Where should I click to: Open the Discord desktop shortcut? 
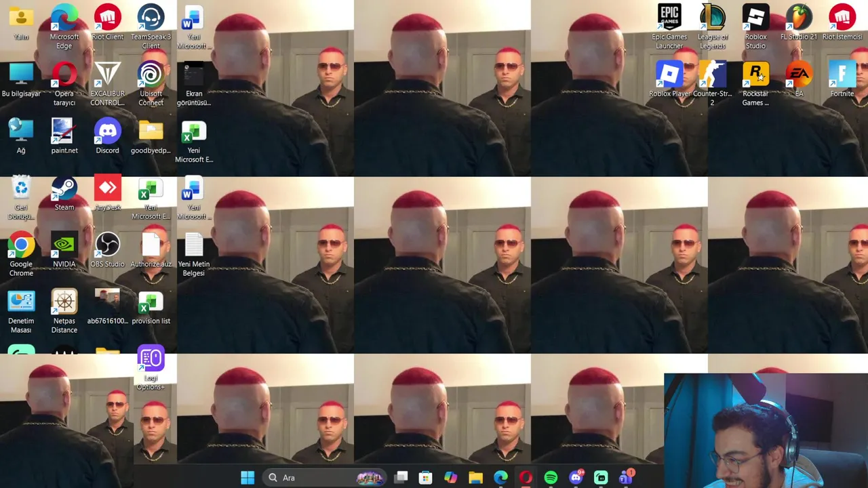click(107, 136)
